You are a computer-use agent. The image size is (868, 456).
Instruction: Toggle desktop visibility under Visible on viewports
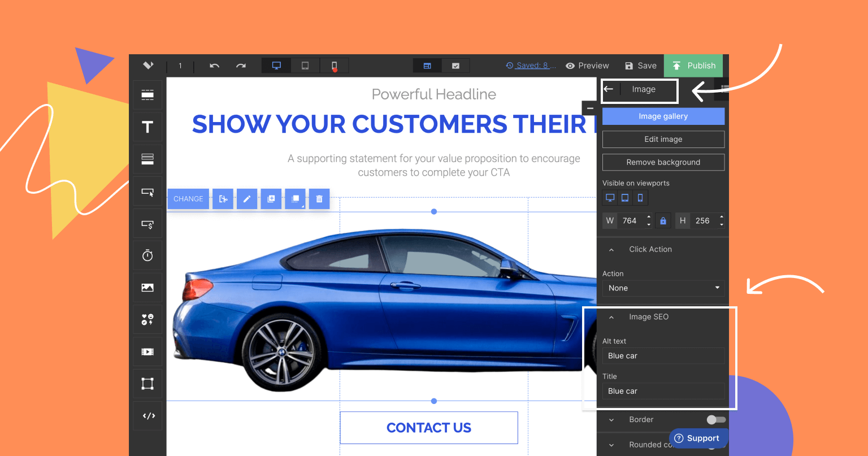click(610, 198)
